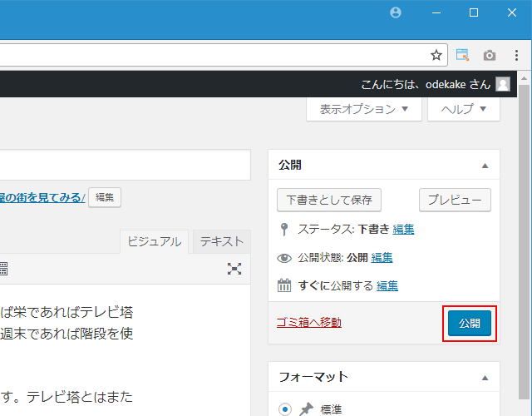Viewport: 532px width, 416px height.
Task: Click the Chrome profile user icon
Action: point(396,13)
